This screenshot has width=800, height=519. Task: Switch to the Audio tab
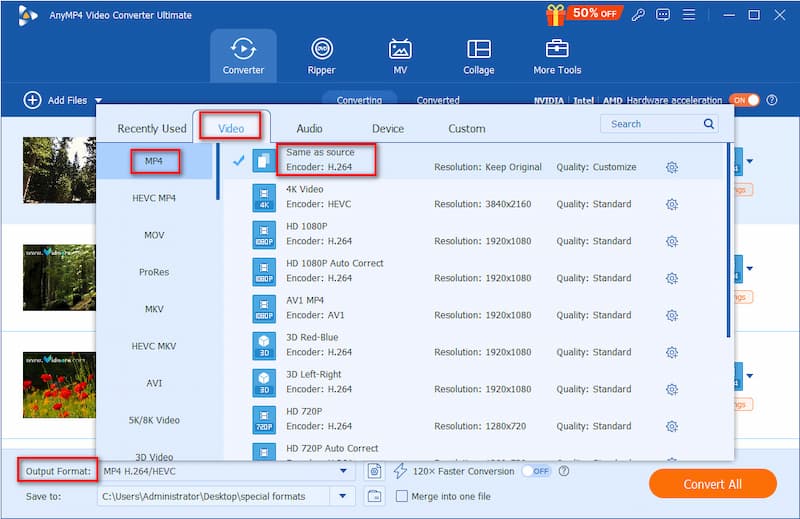tap(309, 129)
